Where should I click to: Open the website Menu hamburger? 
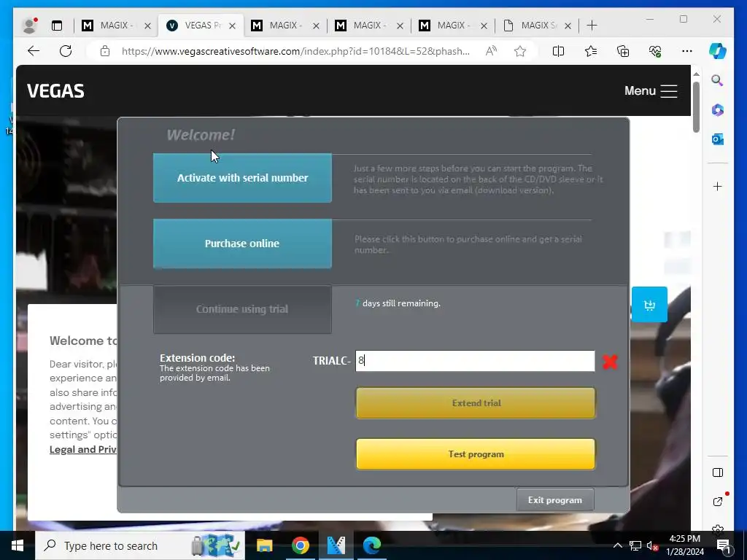point(651,91)
